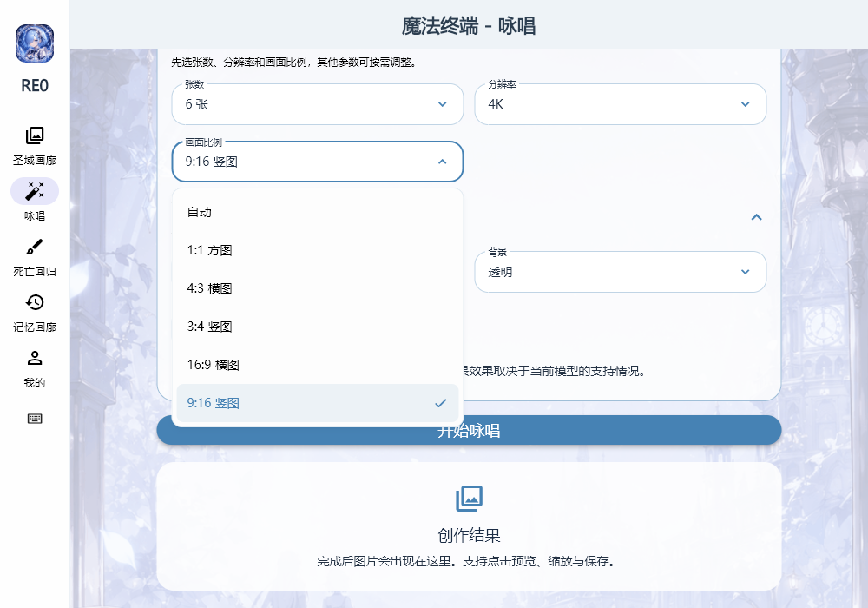Choose the 16:9 横图 option
Screen dimensions: 868x608
click(317, 365)
